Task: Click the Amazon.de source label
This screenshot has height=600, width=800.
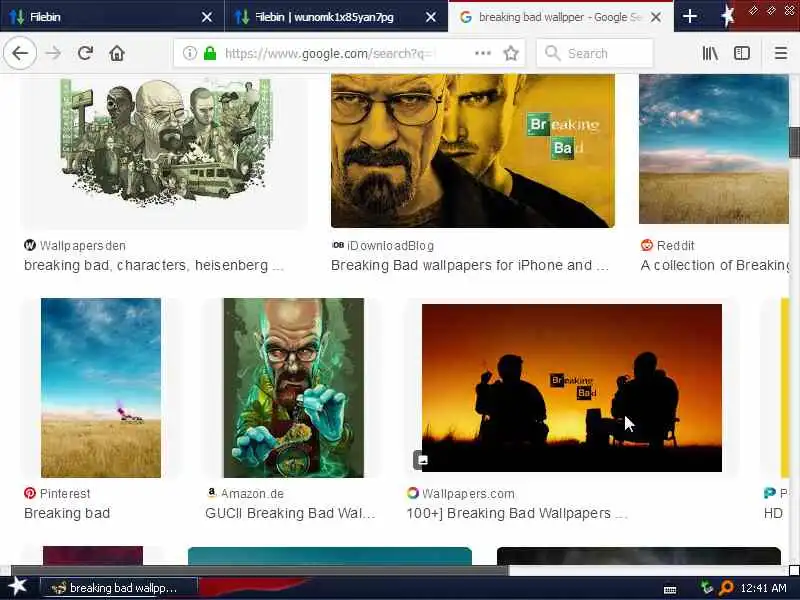Action: coord(252,493)
